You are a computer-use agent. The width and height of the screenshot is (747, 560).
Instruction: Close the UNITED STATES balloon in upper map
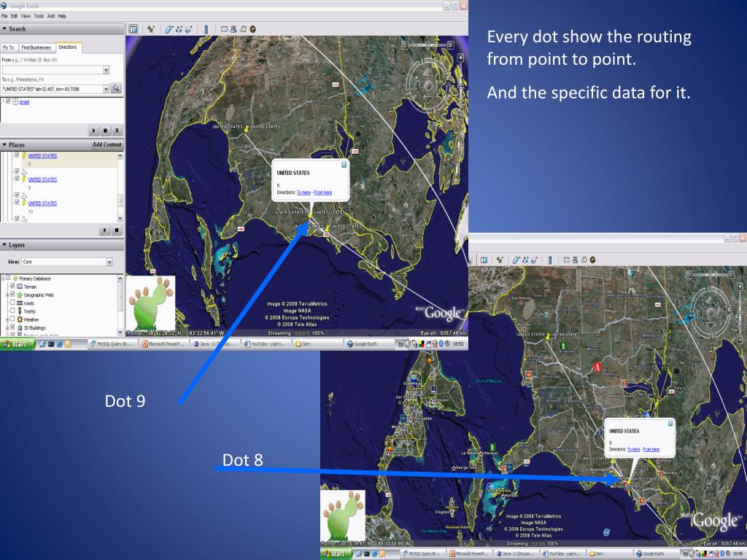pyautogui.click(x=344, y=165)
